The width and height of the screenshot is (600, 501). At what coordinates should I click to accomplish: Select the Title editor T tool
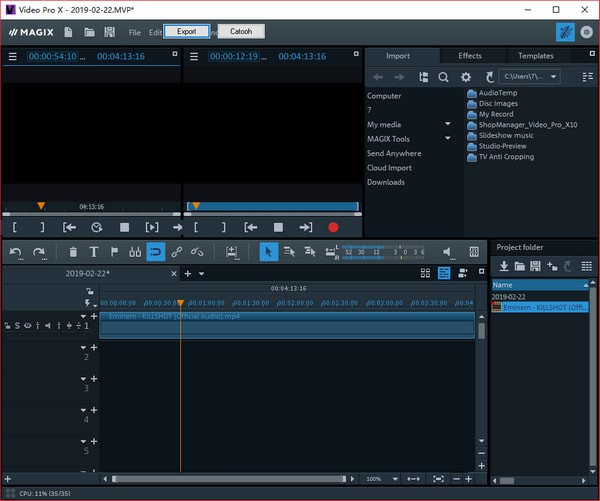tap(94, 252)
